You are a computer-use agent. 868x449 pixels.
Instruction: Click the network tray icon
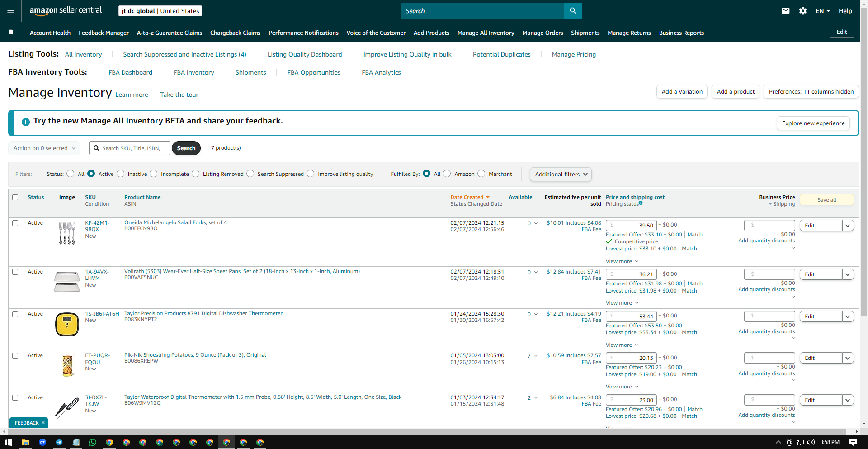pos(800,442)
